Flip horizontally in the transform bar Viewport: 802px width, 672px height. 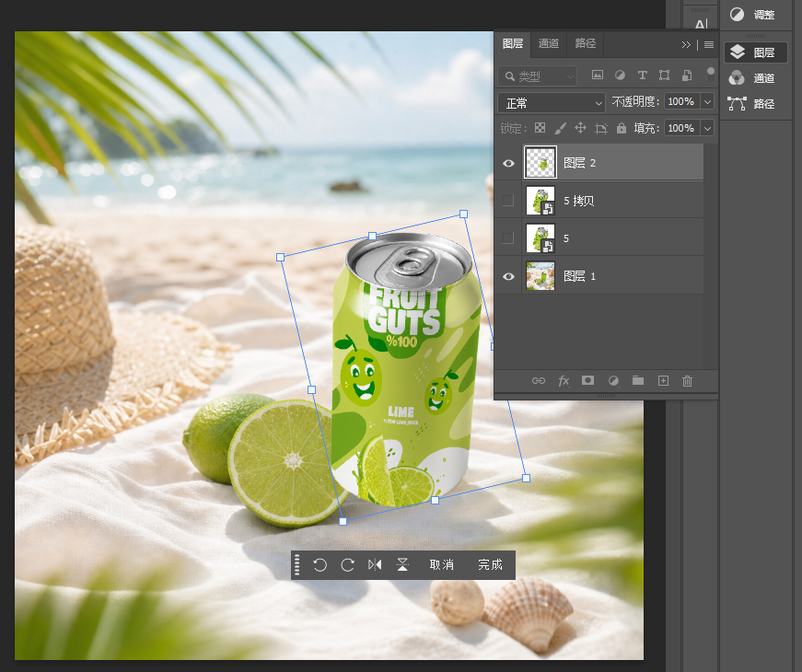click(x=375, y=564)
